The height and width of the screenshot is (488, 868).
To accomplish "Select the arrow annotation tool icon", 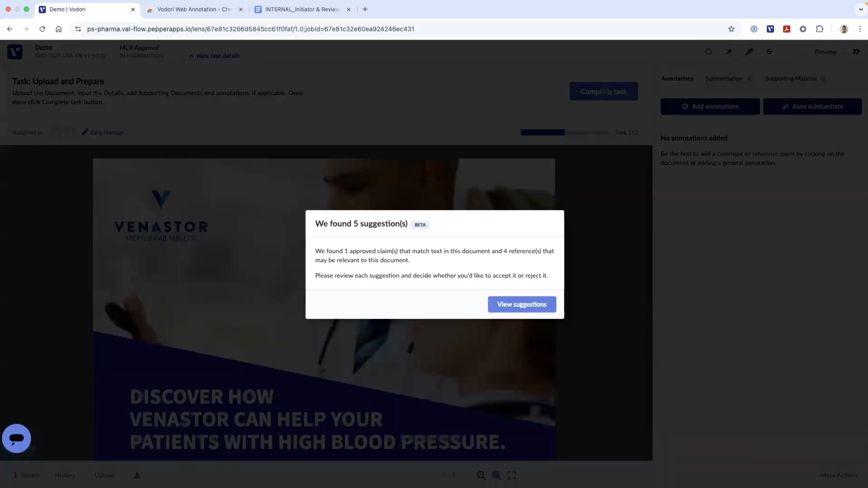I will [729, 52].
